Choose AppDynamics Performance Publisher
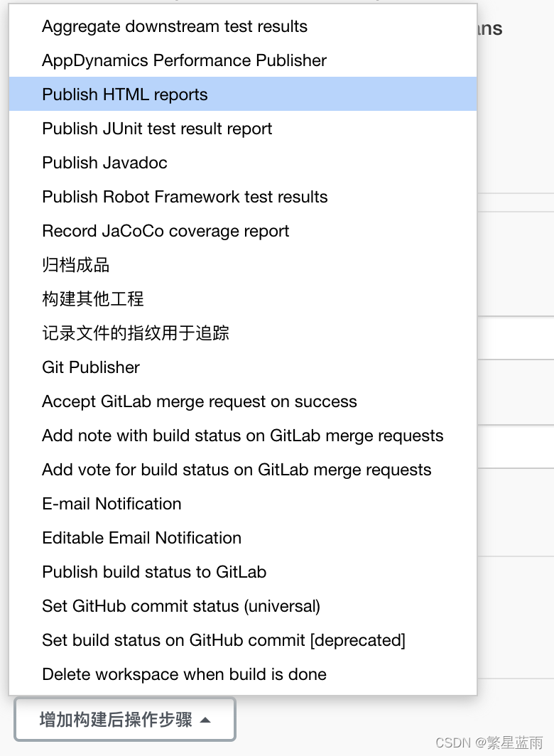 point(242,60)
